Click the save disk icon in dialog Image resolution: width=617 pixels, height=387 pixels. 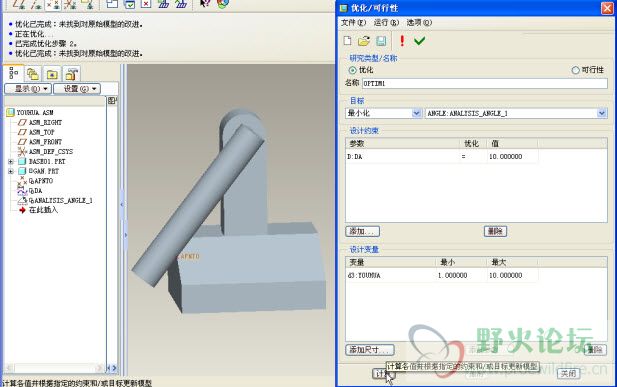click(x=381, y=41)
